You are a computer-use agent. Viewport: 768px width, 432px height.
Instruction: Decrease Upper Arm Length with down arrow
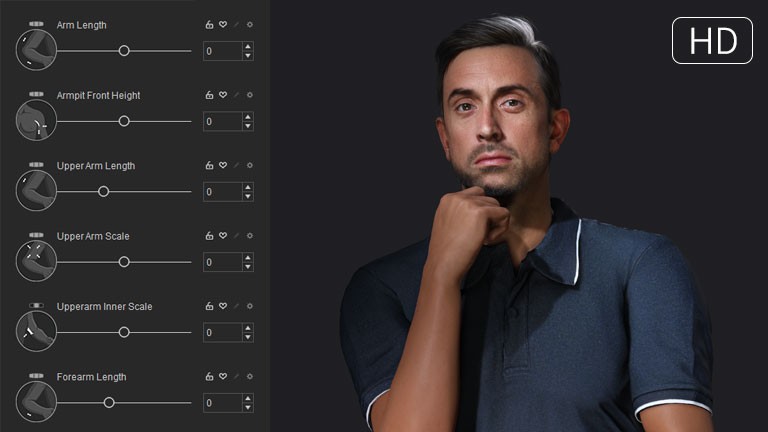(x=248, y=196)
